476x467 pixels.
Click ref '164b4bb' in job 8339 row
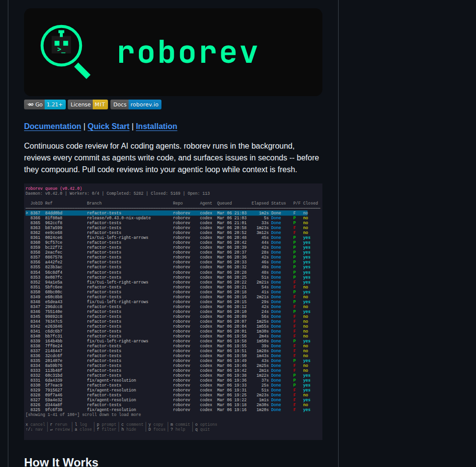point(53,341)
